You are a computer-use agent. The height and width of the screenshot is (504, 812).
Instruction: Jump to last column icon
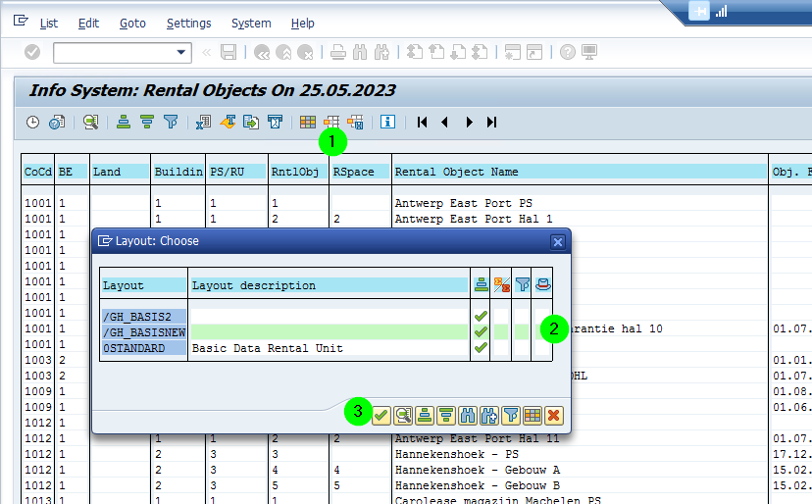[x=491, y=123]
